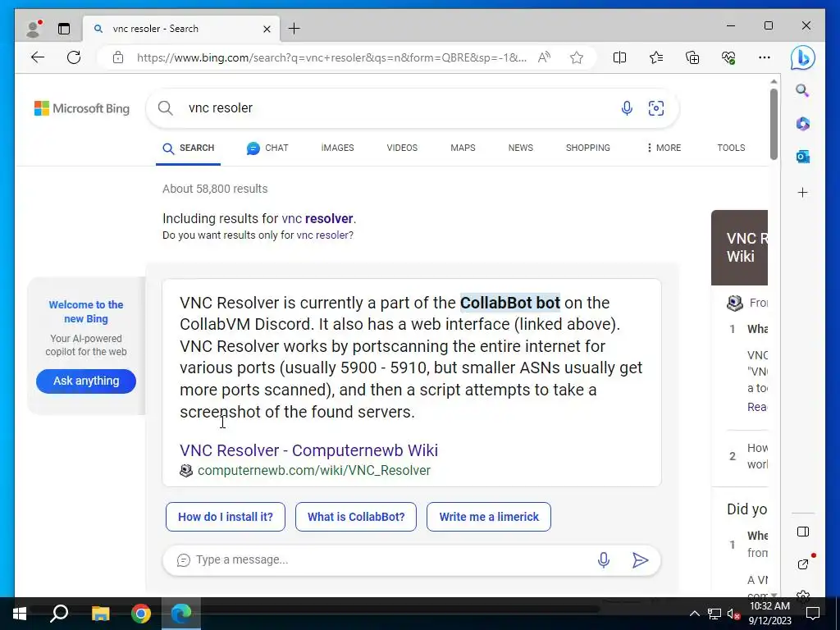
Task: Open Microsoft 365 sidebar icon
Action: 802,124
